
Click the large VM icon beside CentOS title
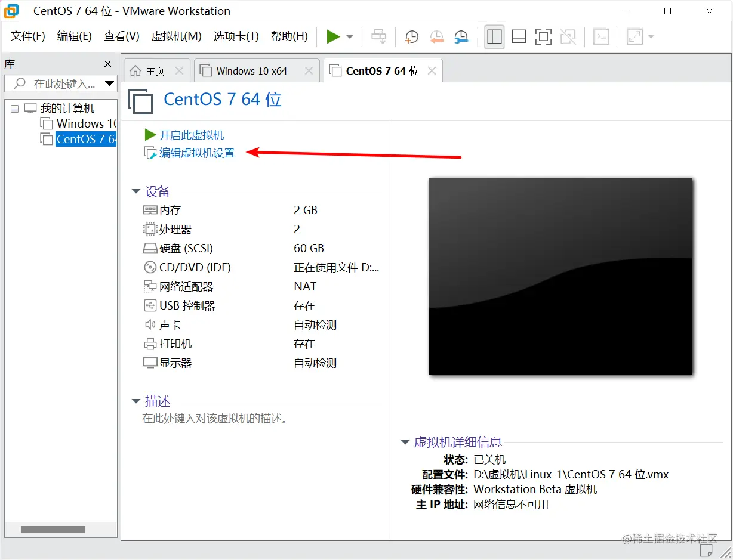point(141,101)
